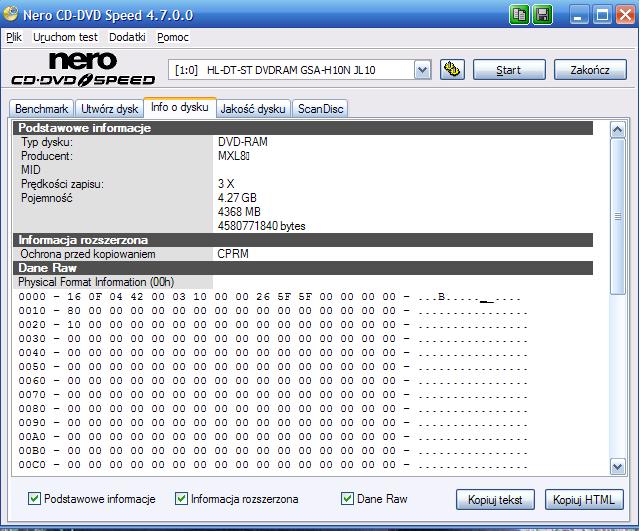Click the hex row starting 00A0

click(x=273, y=437)
